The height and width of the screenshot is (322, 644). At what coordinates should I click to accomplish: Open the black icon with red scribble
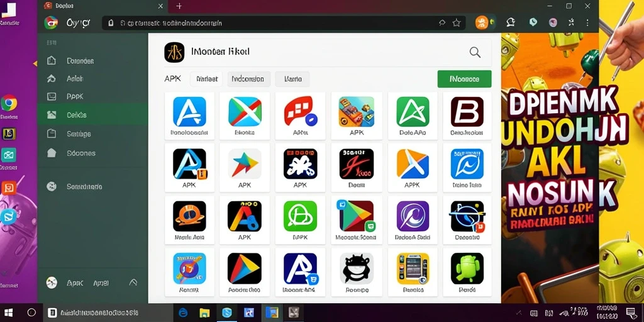356,164
